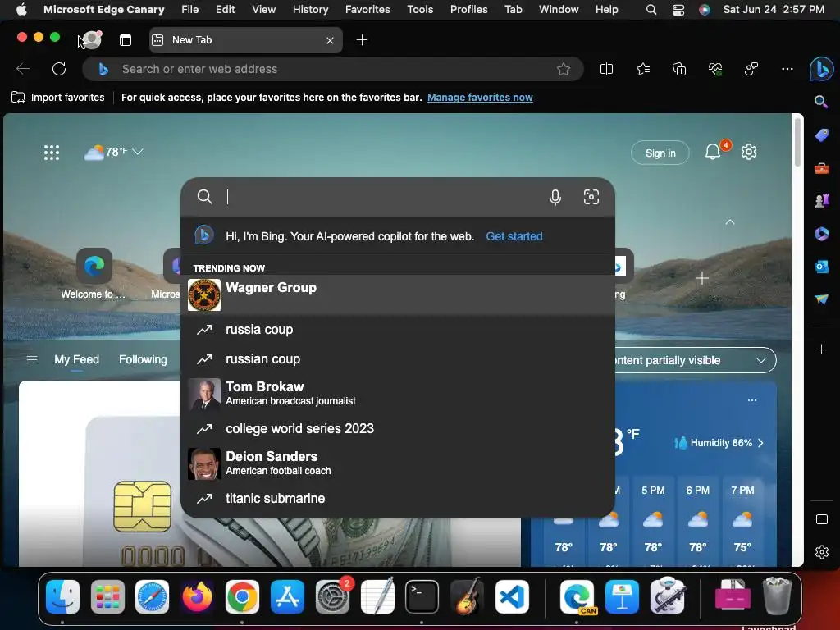Open the app launcher grid icon
The width and height of the screenshot is (840, 630).
(52, 153)
